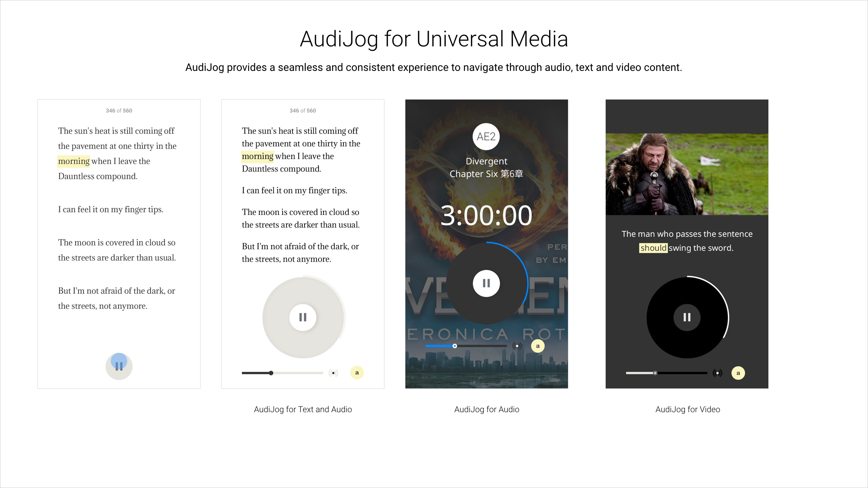The width and height of the screenshot is (868, 488).
Task: Click the blue progress slider on the Divergent player
Action: [x=455, y=346]
